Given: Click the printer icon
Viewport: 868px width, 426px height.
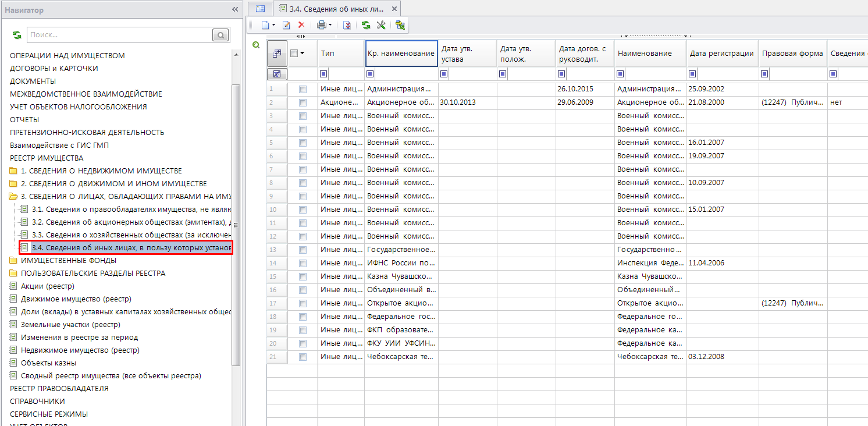Looking at the screenshot, I should coord(321,25).
